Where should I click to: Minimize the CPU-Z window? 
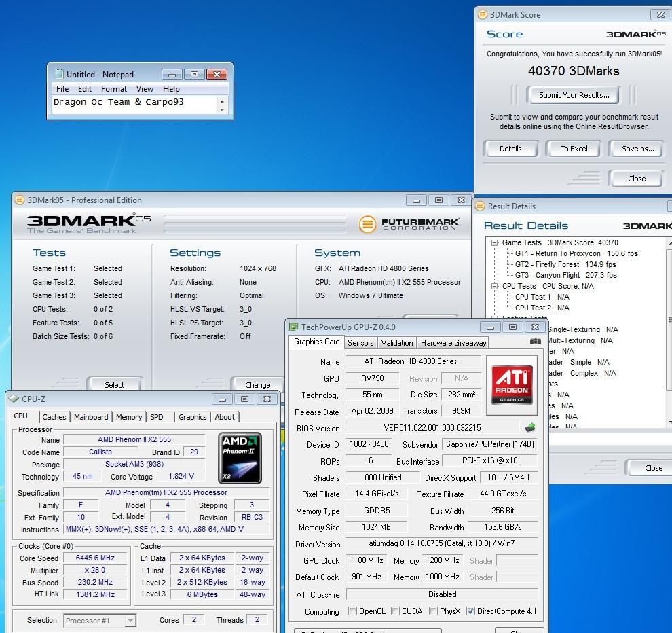tap(222, 399)
